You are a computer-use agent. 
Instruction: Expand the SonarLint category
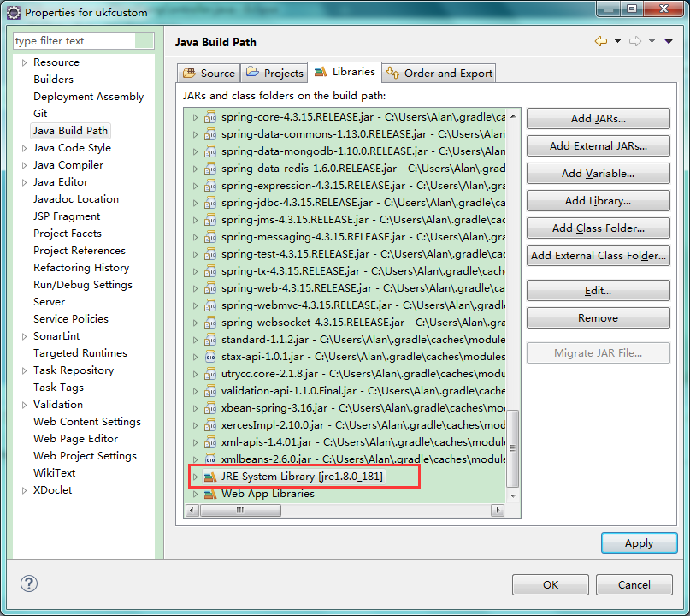coord(24,336)
